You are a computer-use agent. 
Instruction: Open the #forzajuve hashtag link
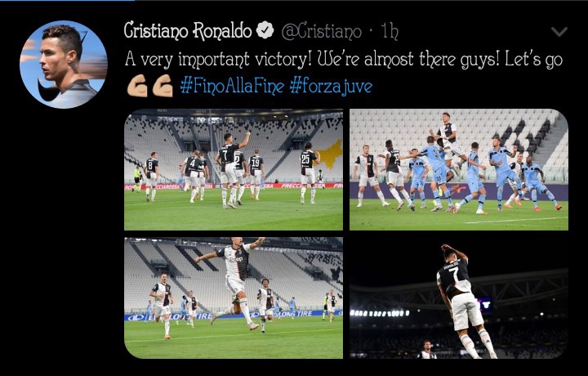coord(331,87)
